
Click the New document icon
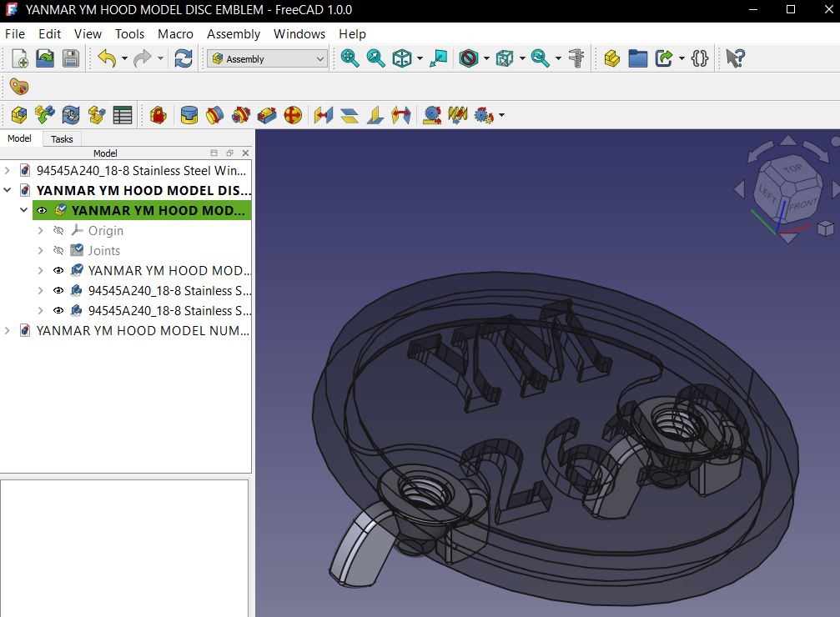(x=19, y=58)
